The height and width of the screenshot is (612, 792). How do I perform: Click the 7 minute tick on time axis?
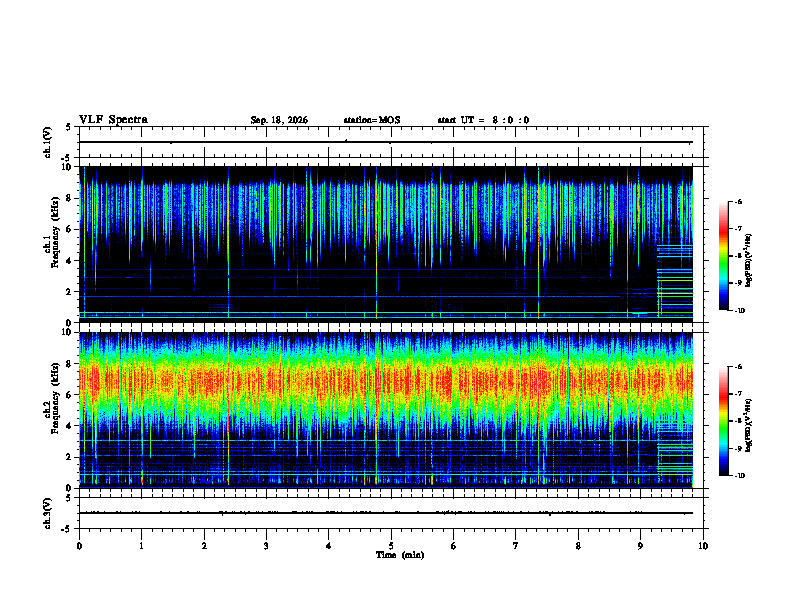[516, 546]
